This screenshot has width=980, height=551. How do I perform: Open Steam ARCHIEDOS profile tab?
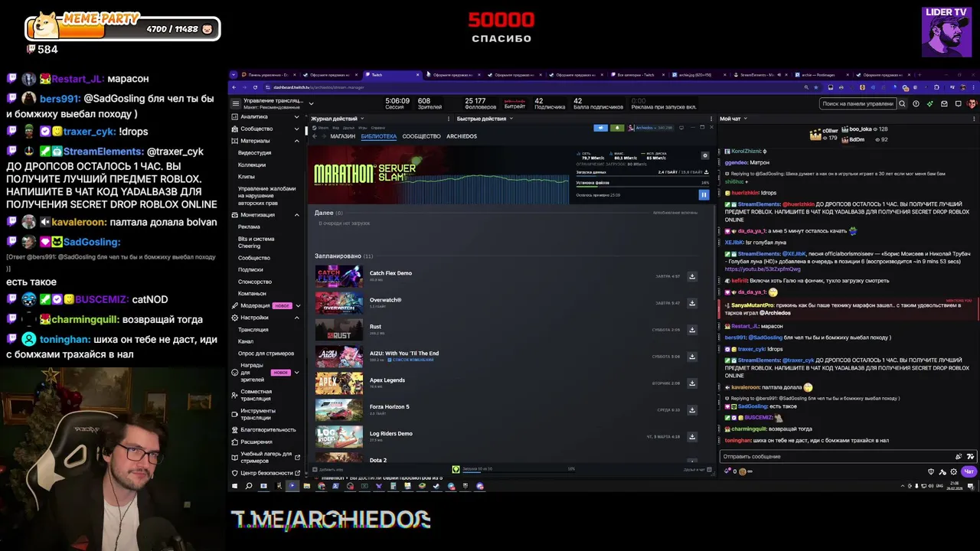point(462,136)
